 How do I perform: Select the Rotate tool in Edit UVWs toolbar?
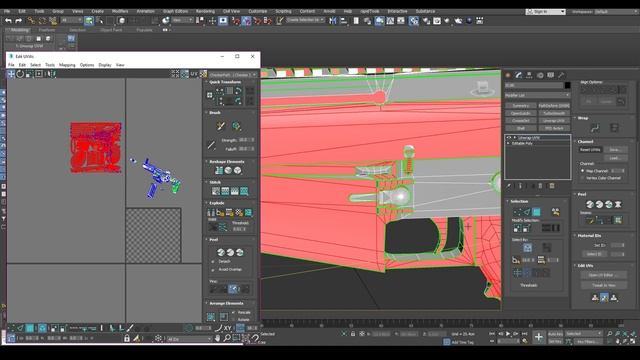[20, 74]
